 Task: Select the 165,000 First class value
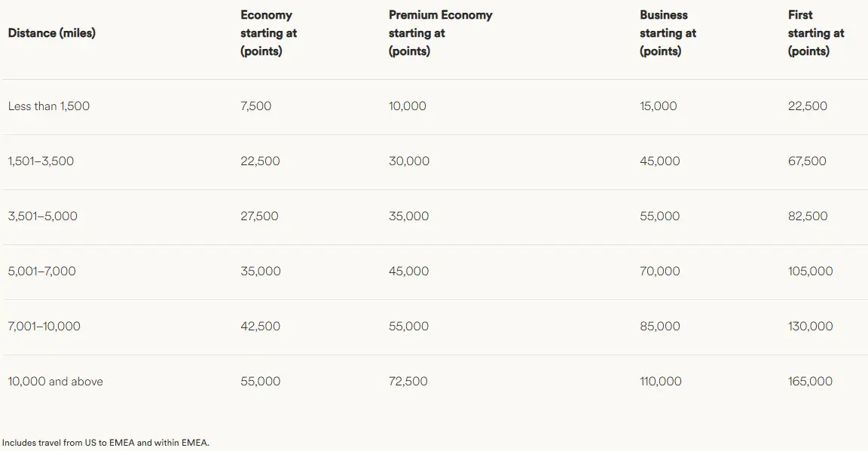tap(811, 382)
